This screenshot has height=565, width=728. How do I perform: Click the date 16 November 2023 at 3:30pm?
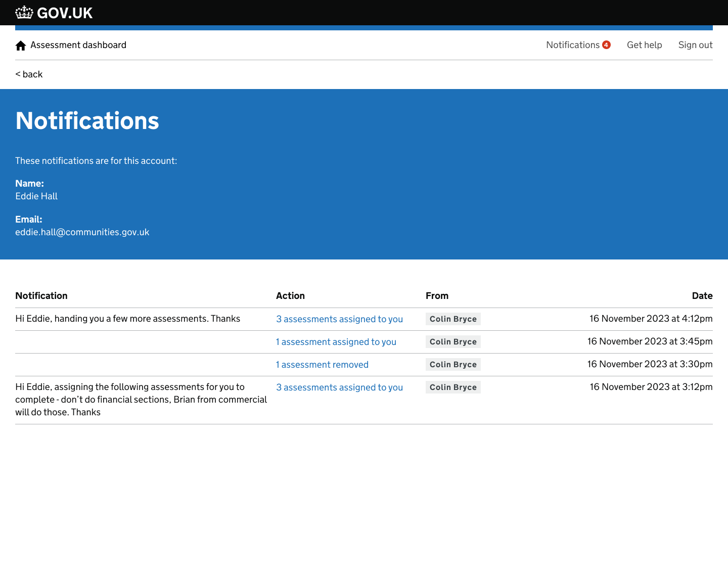[x=650, y=364]
